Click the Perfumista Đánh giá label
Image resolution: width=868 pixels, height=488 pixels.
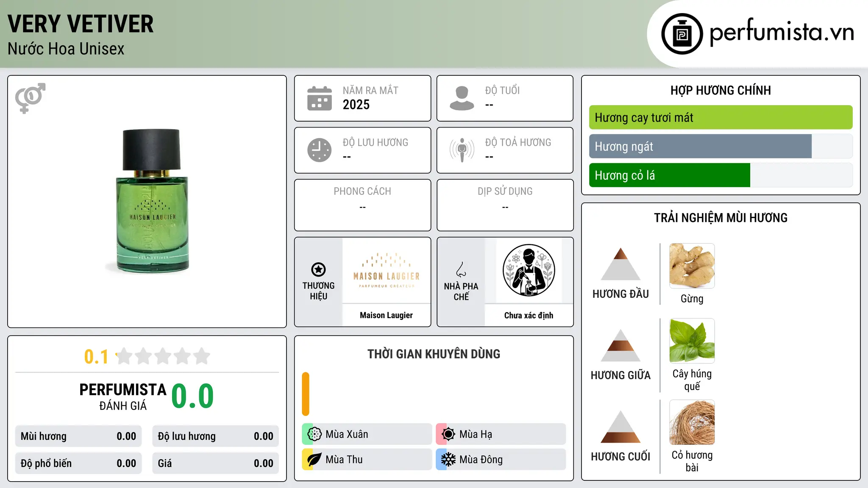[x=123, y=397]
